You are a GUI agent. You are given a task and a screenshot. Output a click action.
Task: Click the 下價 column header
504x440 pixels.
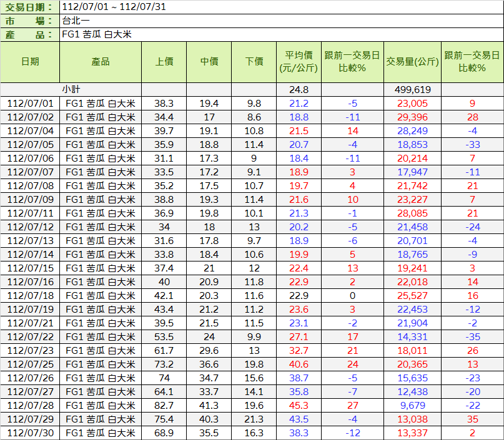pos(254,62)
